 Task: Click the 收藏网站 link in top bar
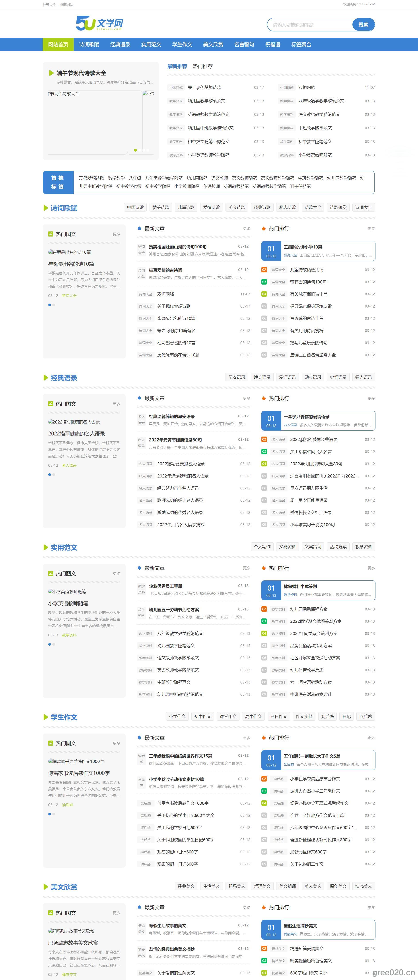point(66,5)
